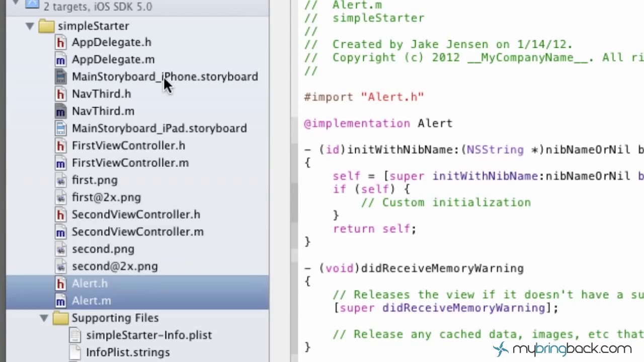Select NavThird.h file name
The height and width of the screenshot is (362, 644).
101,94
